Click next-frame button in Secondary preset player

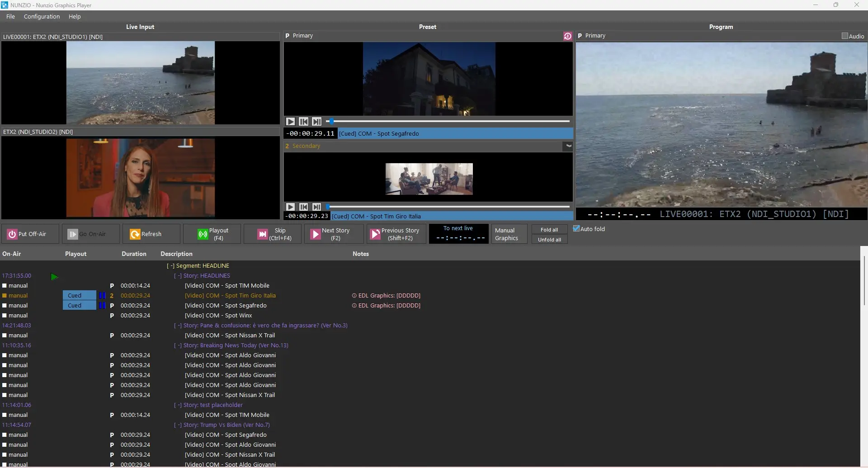click(316, 207)
